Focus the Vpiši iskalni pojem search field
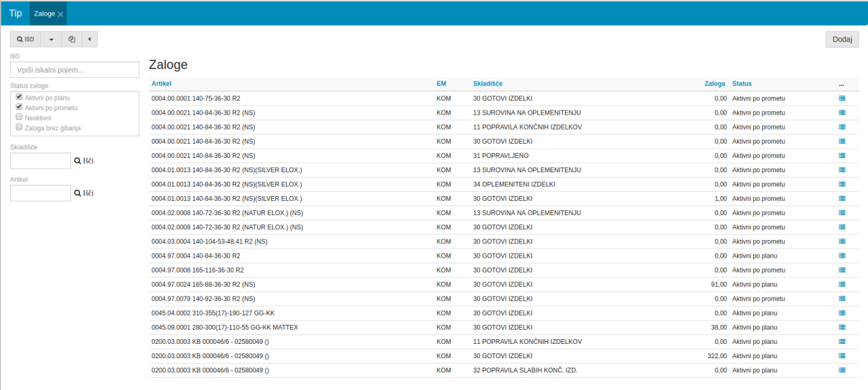 (x=75, y=70)
